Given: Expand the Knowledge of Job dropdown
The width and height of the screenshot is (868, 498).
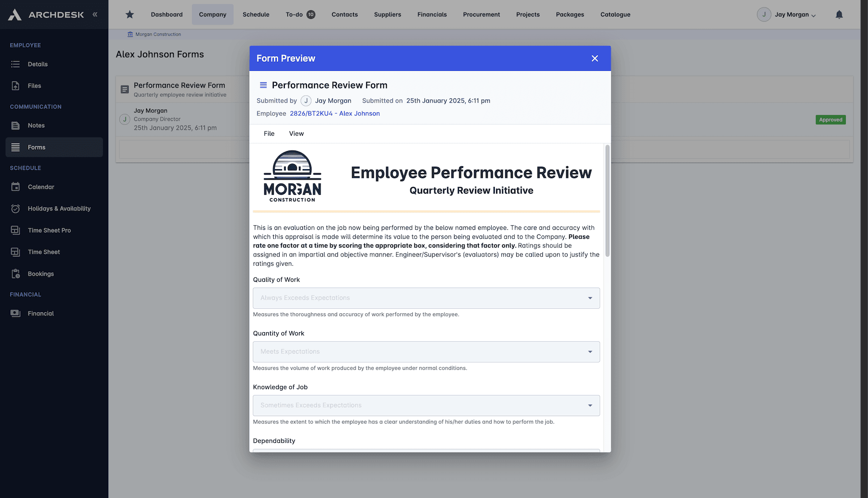Looking at the screenshot, I should [590, 406].
